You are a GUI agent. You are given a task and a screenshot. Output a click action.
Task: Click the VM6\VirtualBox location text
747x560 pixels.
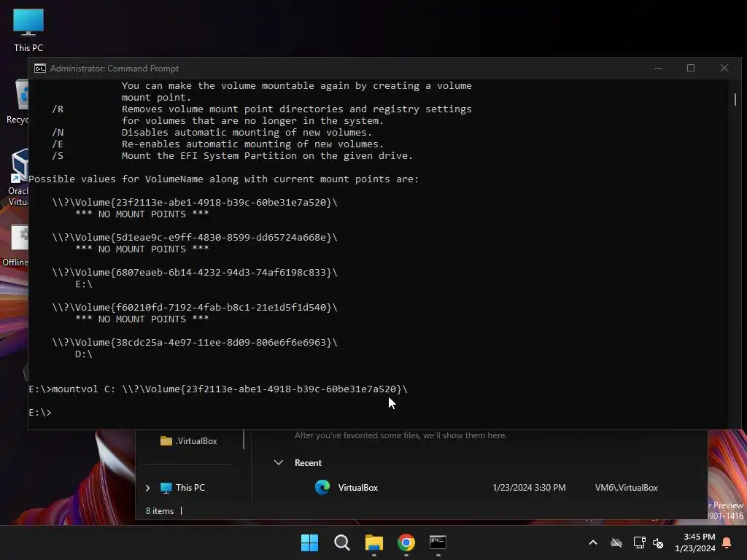coord(626,488)
